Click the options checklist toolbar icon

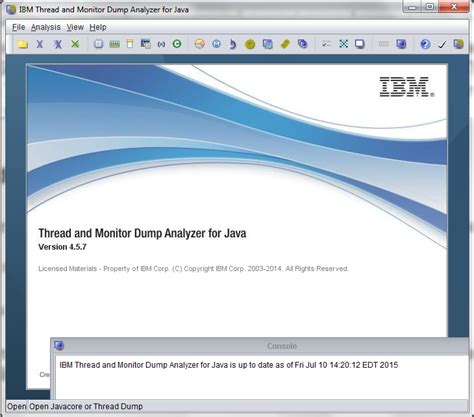click(x=326, y=44)
